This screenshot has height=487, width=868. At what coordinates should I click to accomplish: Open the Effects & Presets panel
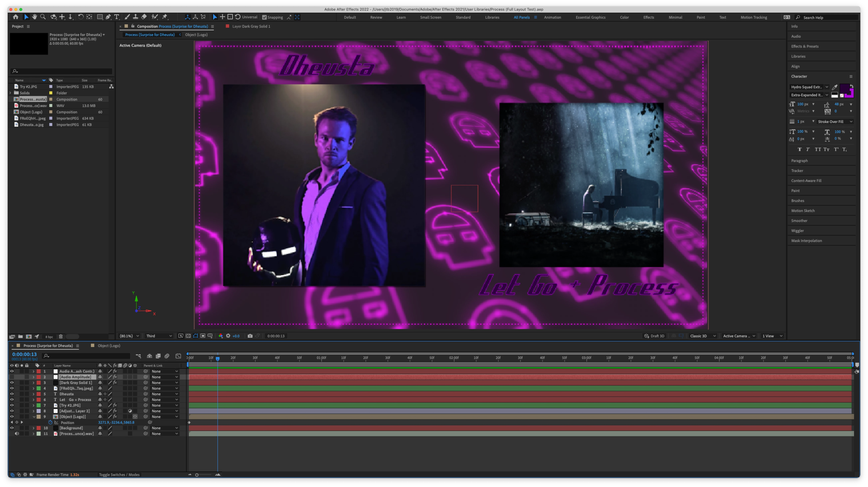click(805, 46)
